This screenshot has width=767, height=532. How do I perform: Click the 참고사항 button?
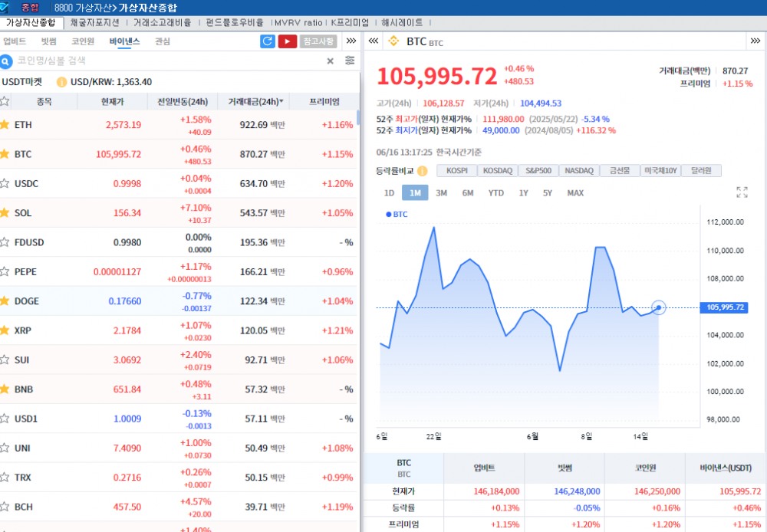click(318, 41)
